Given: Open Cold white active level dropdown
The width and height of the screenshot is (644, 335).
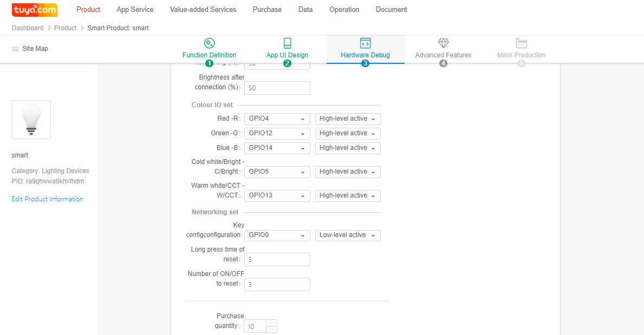Looking at the screenshot, I should pyautogui.click(x=348, y=172).
